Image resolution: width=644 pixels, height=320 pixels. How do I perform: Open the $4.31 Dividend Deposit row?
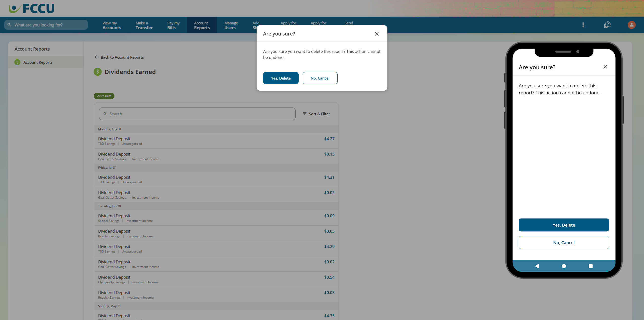coord(216,179)
